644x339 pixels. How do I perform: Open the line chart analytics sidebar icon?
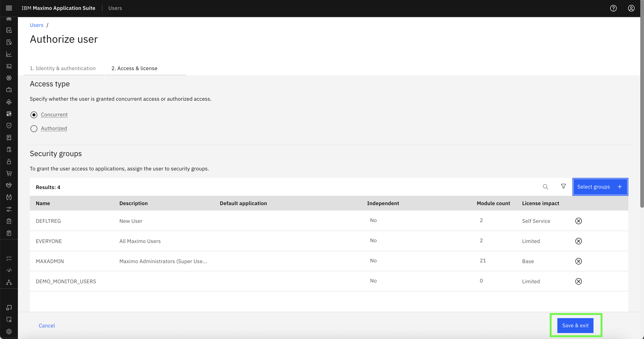[9, 54]
